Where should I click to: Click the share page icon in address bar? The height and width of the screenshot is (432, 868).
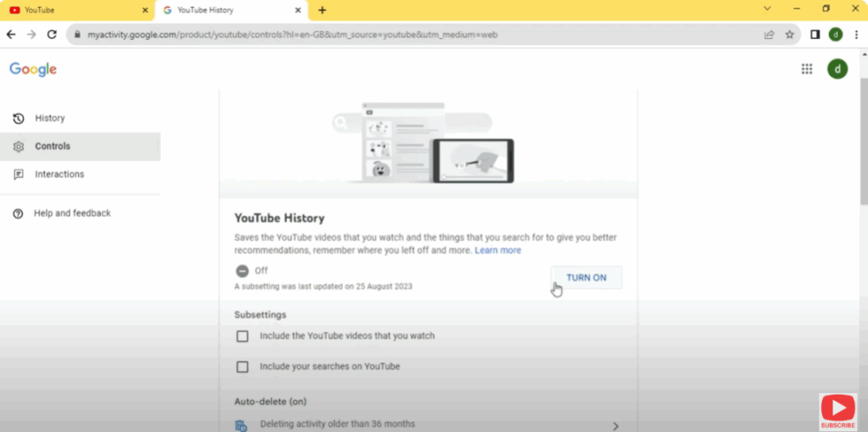point(769,34)
